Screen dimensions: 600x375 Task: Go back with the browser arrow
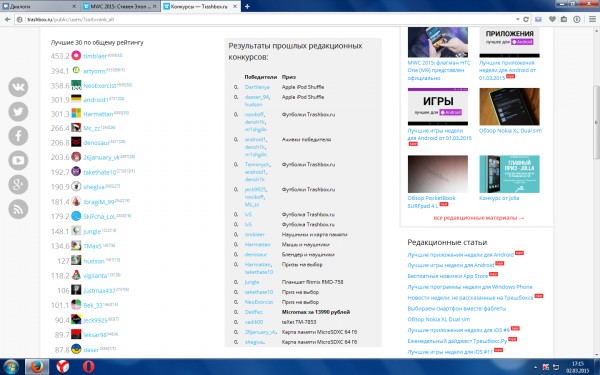(x=8, y=19)
